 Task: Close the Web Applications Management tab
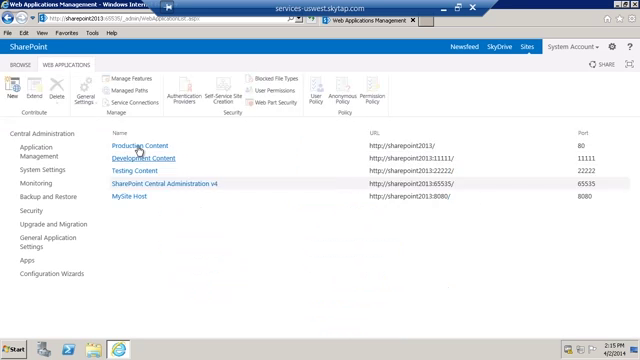(413, 20)
